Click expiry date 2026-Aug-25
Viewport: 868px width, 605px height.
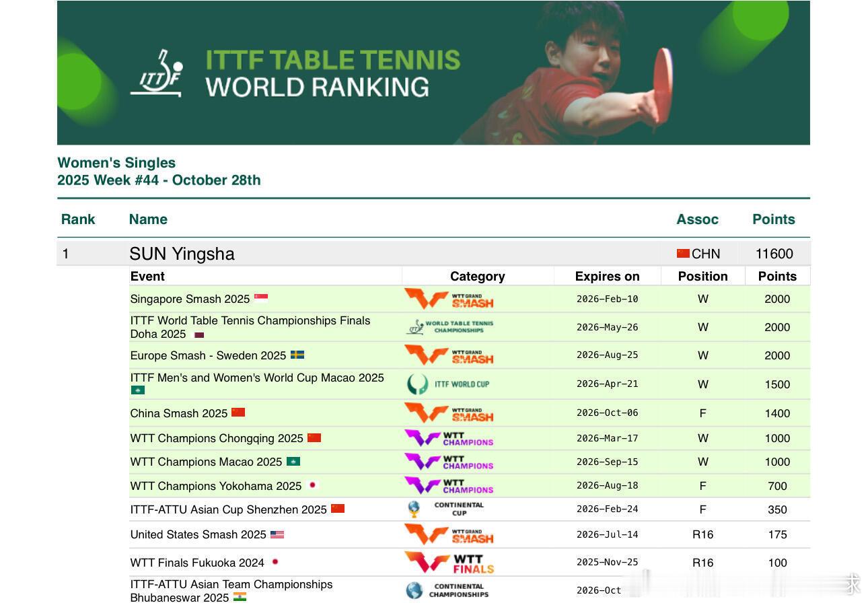(x=607, y=355)
